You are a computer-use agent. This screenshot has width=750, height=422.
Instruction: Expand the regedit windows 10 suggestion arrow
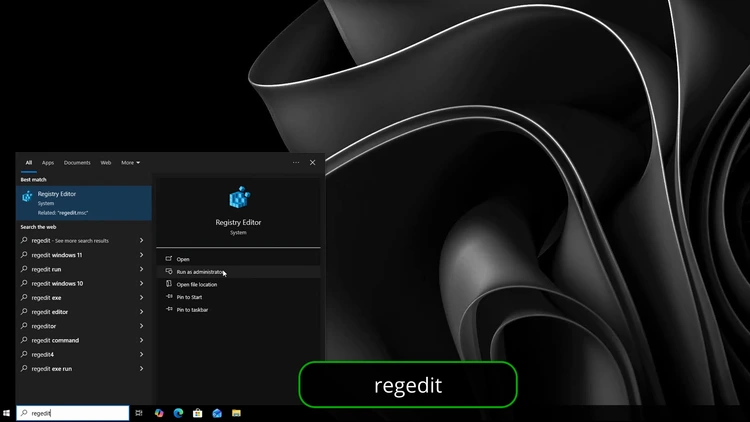(142, 283)
